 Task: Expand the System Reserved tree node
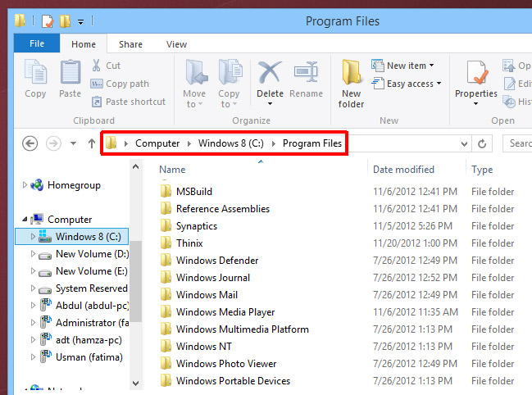pos(33,288)
